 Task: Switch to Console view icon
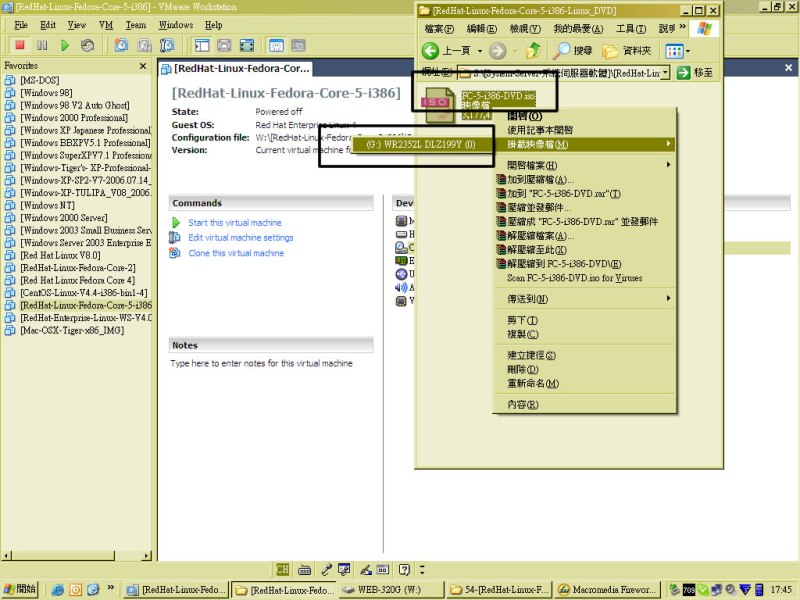298,45
